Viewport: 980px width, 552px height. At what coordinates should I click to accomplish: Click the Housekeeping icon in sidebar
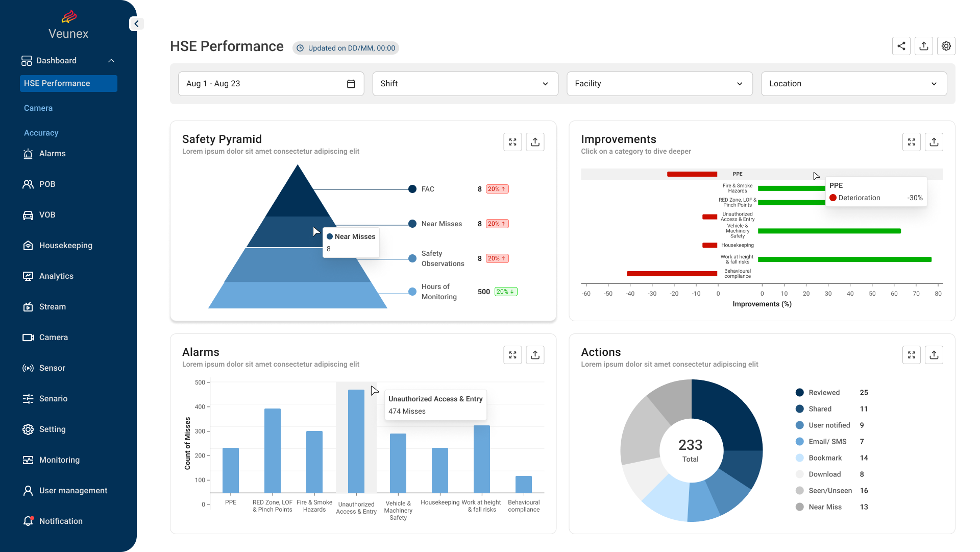(28, 246)
